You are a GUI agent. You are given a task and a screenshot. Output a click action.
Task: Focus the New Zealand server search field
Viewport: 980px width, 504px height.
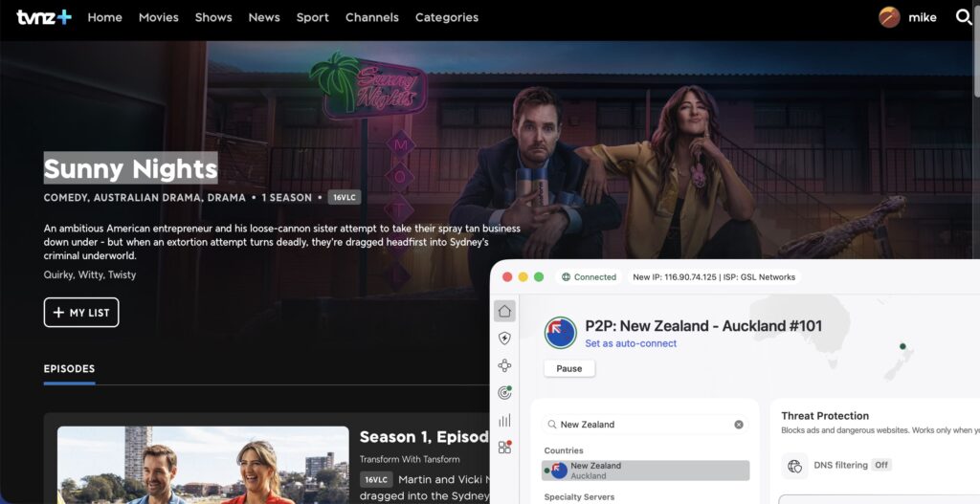tap(645, 425)
